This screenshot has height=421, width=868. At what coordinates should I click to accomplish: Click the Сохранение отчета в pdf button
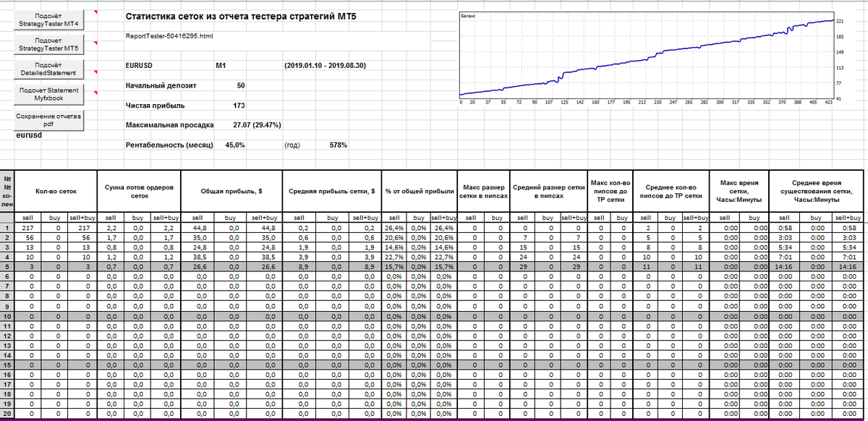pos(48,120)
